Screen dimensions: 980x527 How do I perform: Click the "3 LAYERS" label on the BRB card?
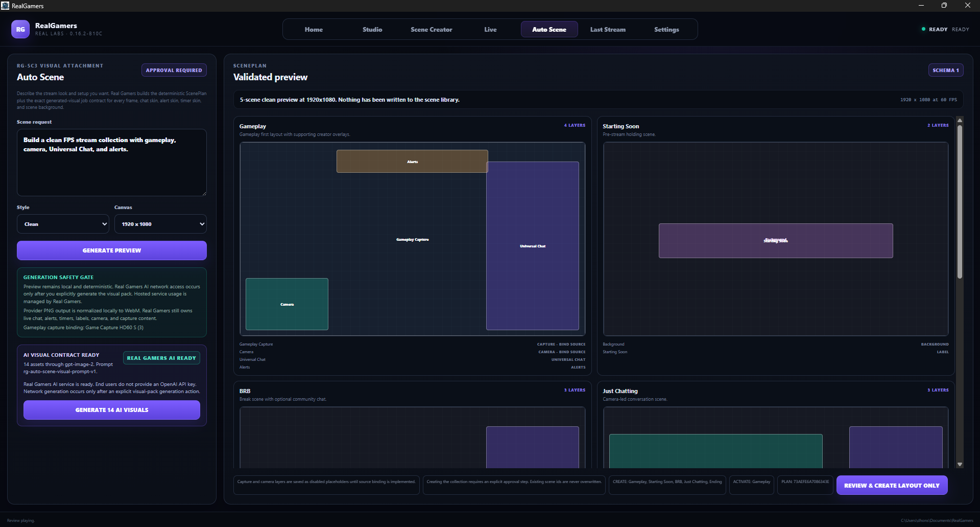click(x=575, y=390)
